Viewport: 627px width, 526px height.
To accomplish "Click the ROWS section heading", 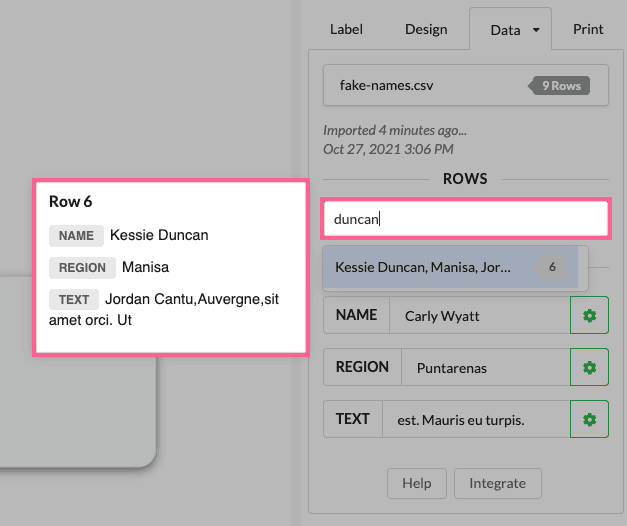I will (465, 179).
